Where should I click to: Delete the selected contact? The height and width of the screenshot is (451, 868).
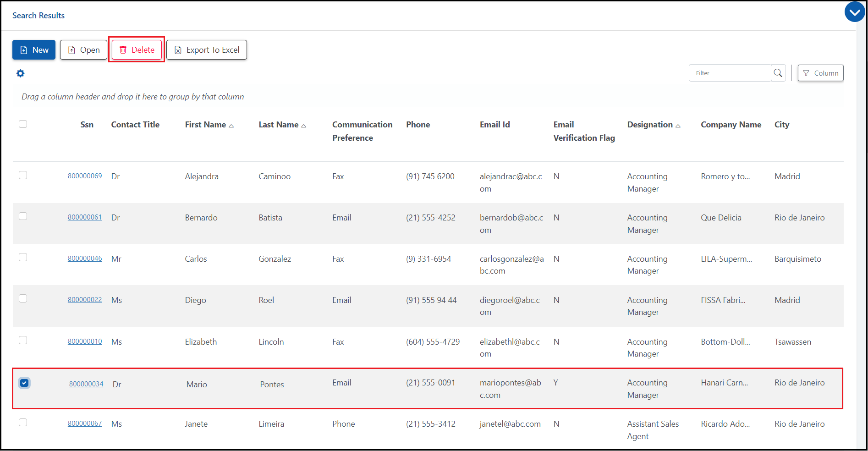(137, 50)
